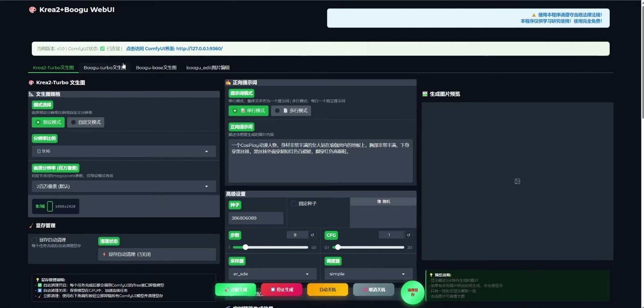Click the dice 随机 random seed button
This screenshot has width=644, height=308.
click(x=383, y=202)
